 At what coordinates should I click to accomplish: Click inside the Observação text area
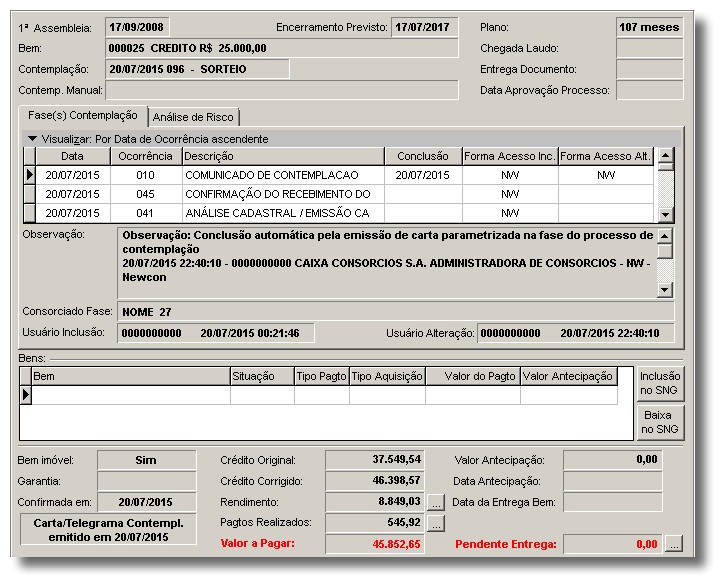coord(387,263)
